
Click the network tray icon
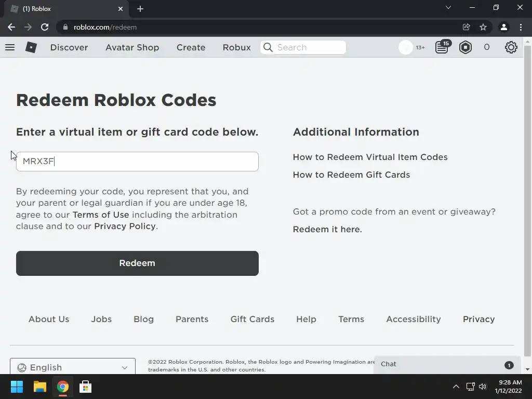[x=470, y=387]
